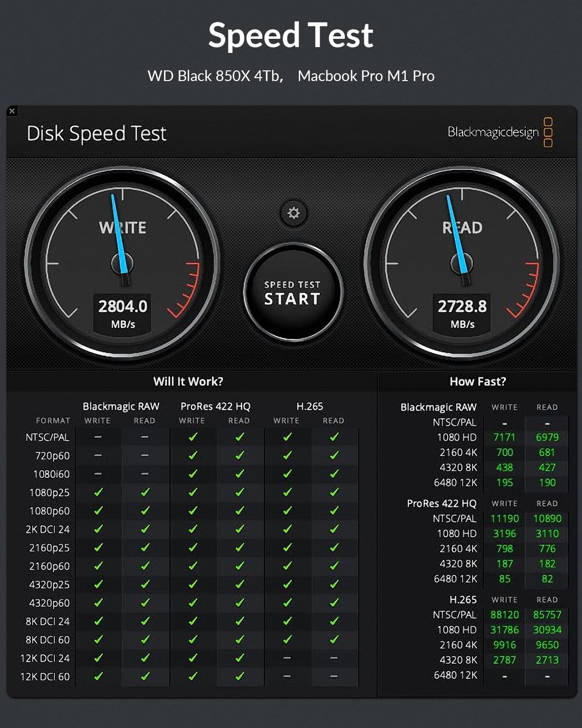Click ProRes NTSC/PAL read value 10890

coord(547,518)
